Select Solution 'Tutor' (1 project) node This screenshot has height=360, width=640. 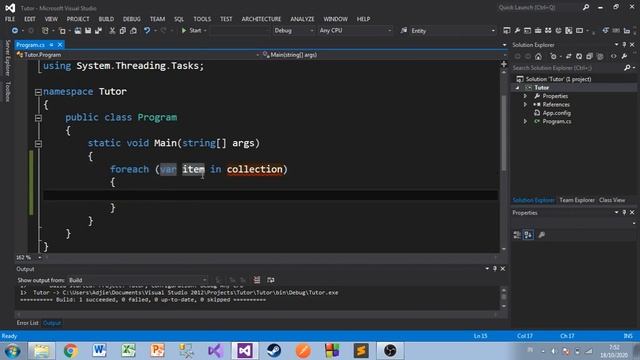(x=558, y=79)
